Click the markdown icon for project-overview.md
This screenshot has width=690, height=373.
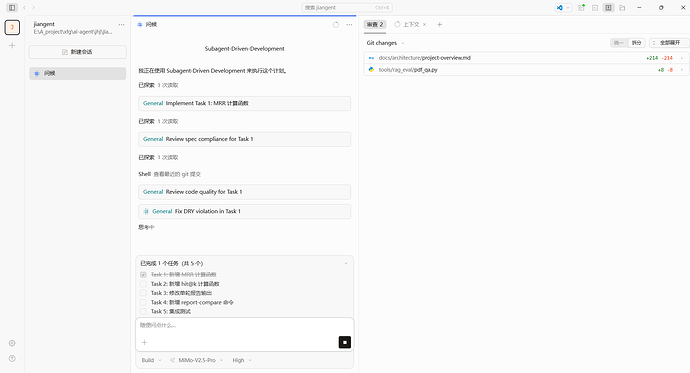click(x=371, y=58)
